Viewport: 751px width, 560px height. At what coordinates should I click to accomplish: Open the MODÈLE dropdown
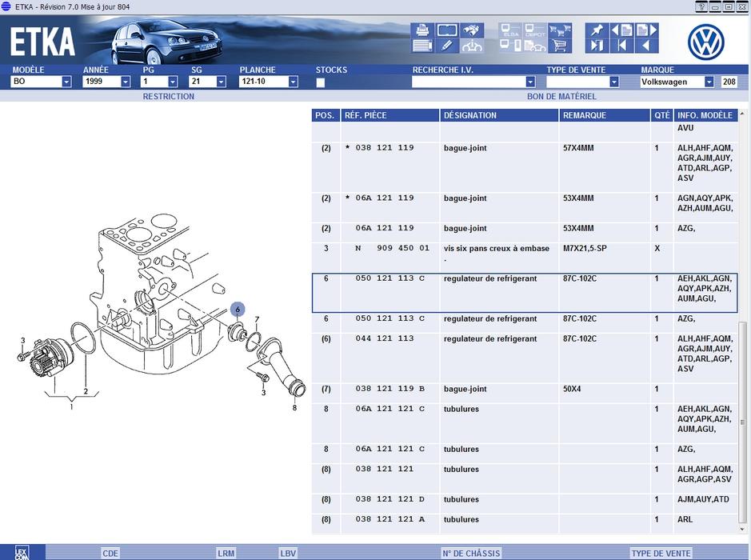66,82
